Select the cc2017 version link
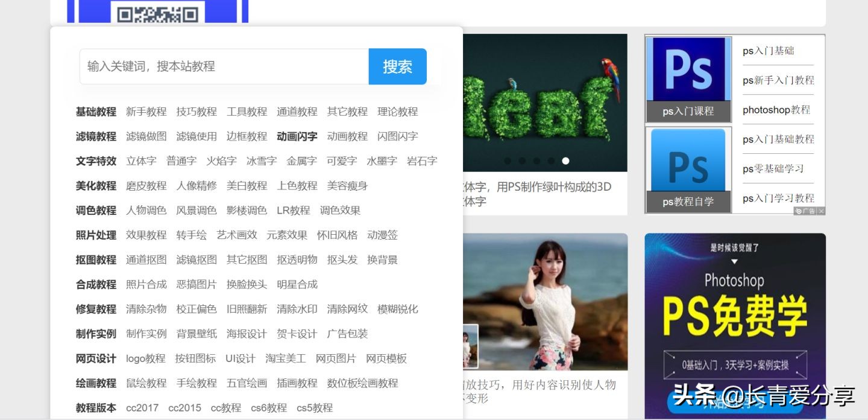 pyautogui.click(x=141, y=407)
